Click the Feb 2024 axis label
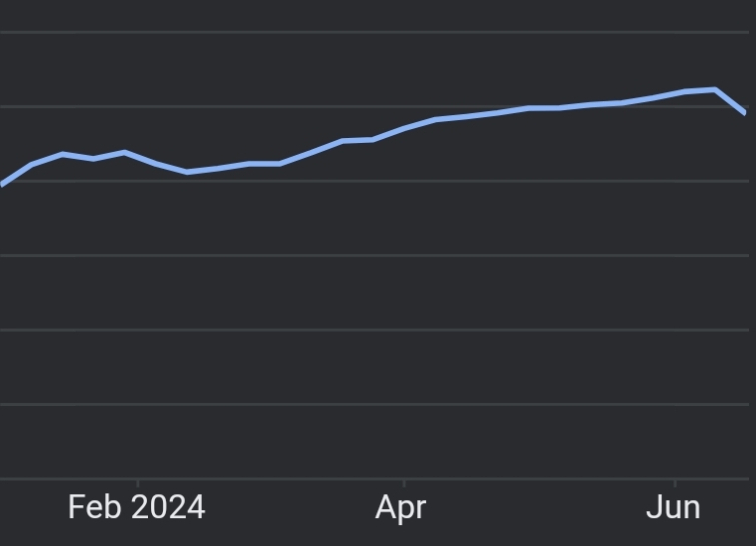This screenshot has width=756, height=546. coord(136,507)
